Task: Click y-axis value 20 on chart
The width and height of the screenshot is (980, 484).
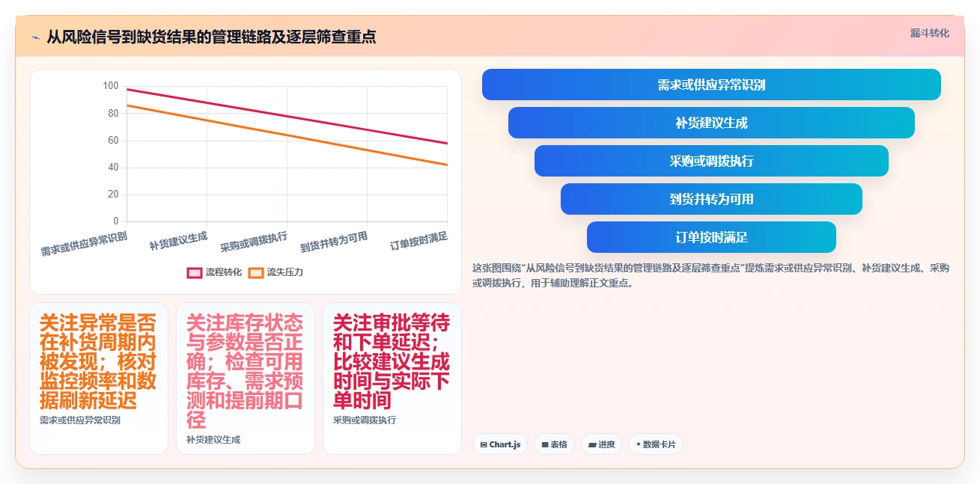Action: coord(113,194)
